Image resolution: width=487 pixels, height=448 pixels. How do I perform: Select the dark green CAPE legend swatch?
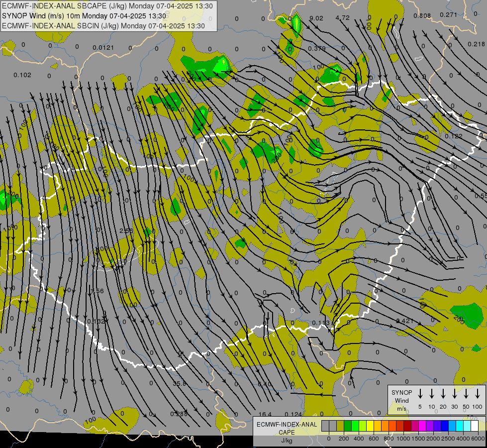(x=348, y=426)
